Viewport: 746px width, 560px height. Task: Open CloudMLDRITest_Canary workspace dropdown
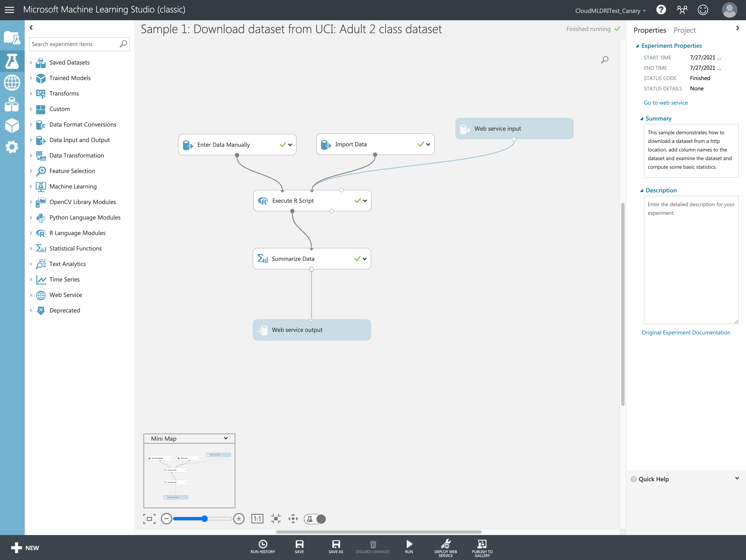pos(610,11)
